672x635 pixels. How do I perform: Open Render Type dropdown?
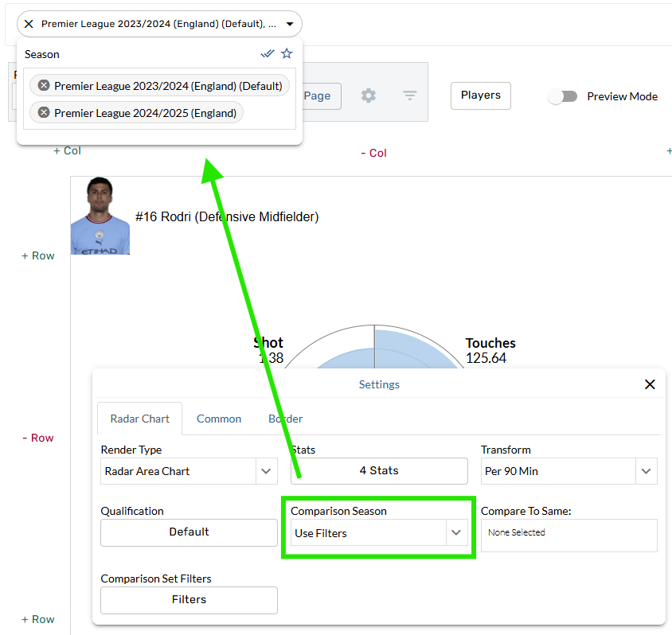click(189, 471)
